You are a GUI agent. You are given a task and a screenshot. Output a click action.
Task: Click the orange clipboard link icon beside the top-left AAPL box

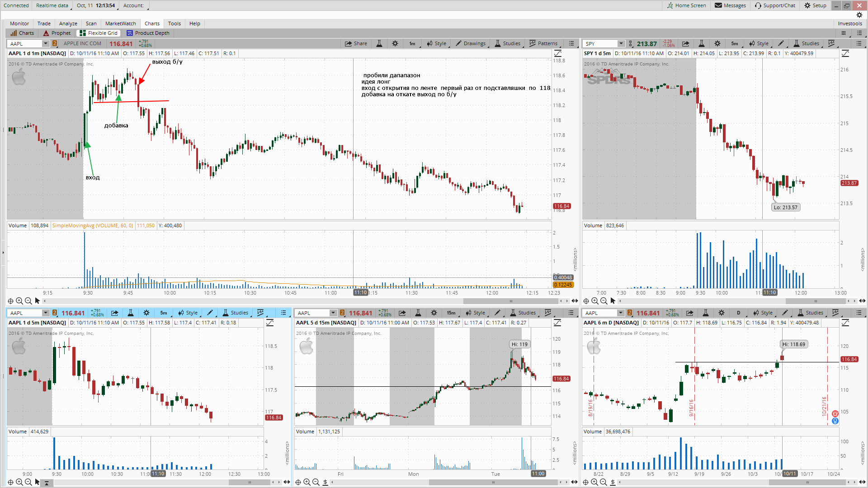(54, 43)
